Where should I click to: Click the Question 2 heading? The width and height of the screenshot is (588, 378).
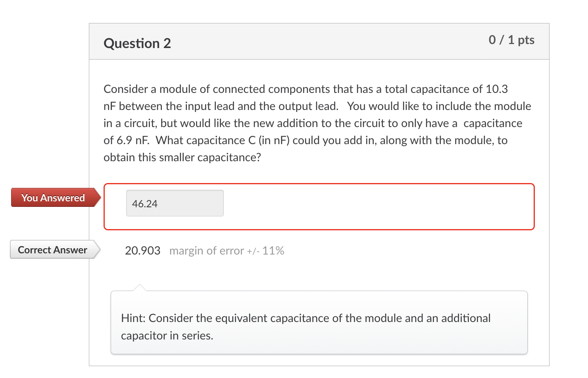[x=137, y=43]
